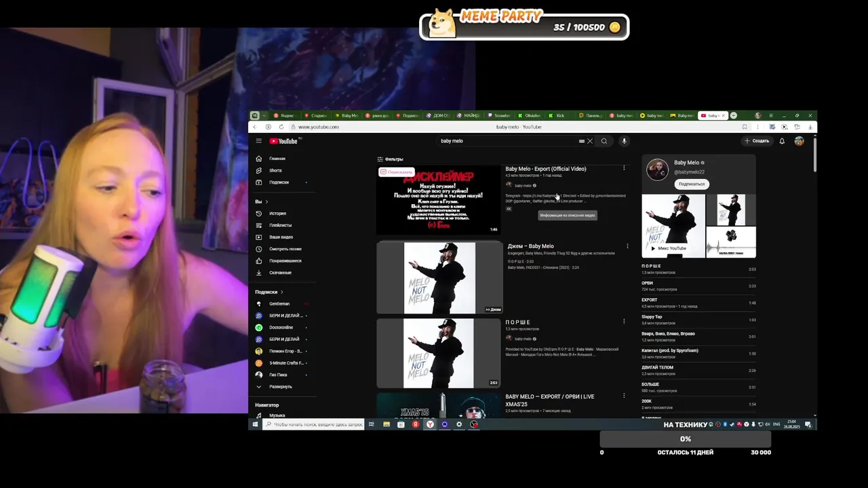Open the browser tab list dropdown
This screenshot has height=488, width=868.
[x=264, y=115]
